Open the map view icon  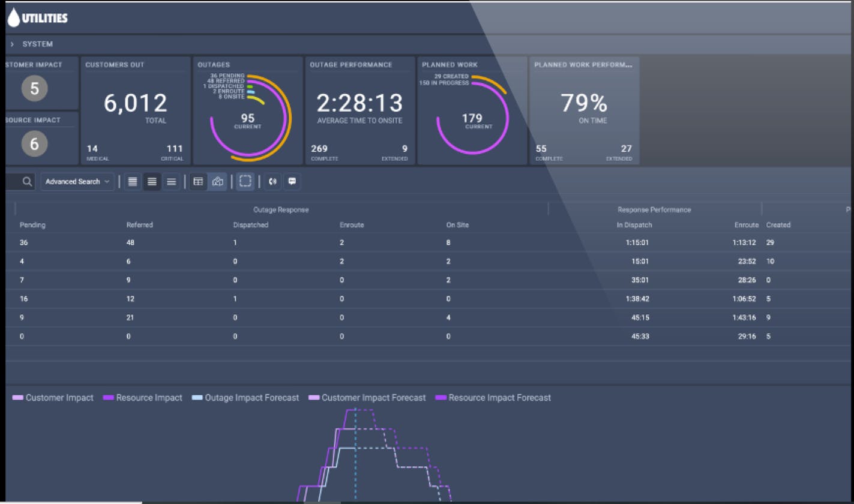pyautogui.click(x=218, y=181)
